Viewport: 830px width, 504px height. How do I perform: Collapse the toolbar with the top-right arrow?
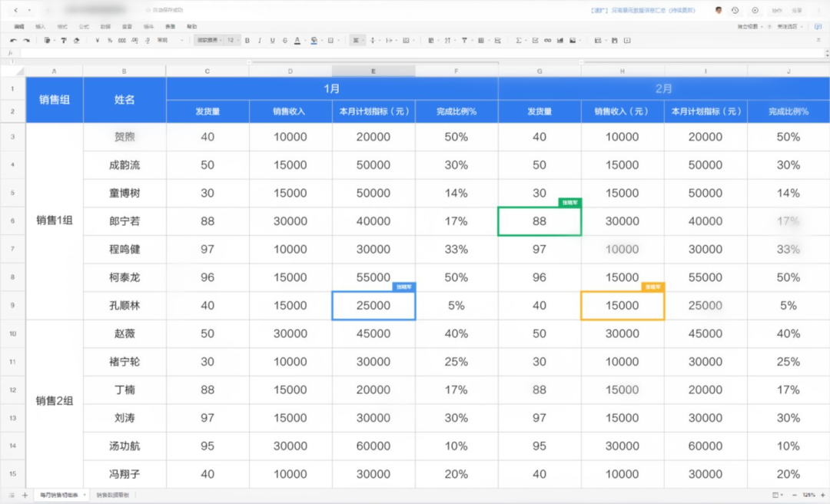[x=819, y=40]
